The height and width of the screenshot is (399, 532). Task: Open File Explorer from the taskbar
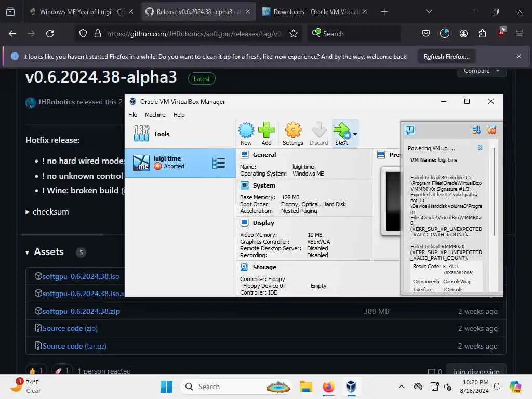[x=305, y=387]
